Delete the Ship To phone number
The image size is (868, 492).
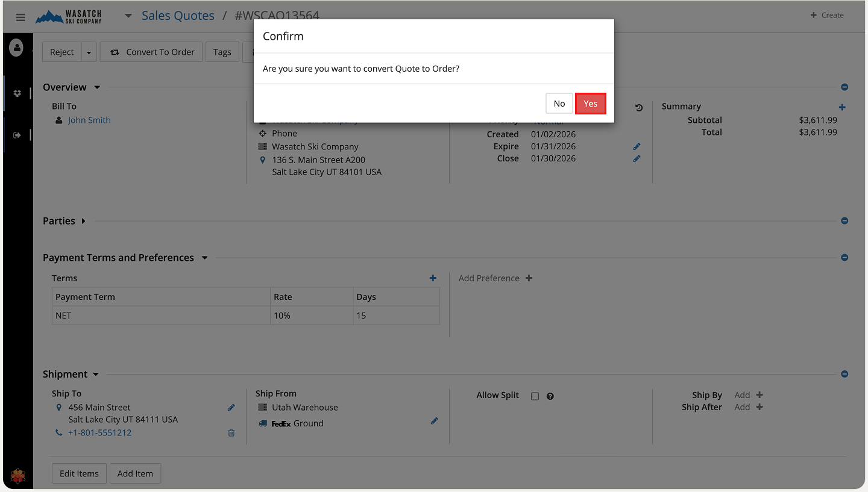[231, 432]
